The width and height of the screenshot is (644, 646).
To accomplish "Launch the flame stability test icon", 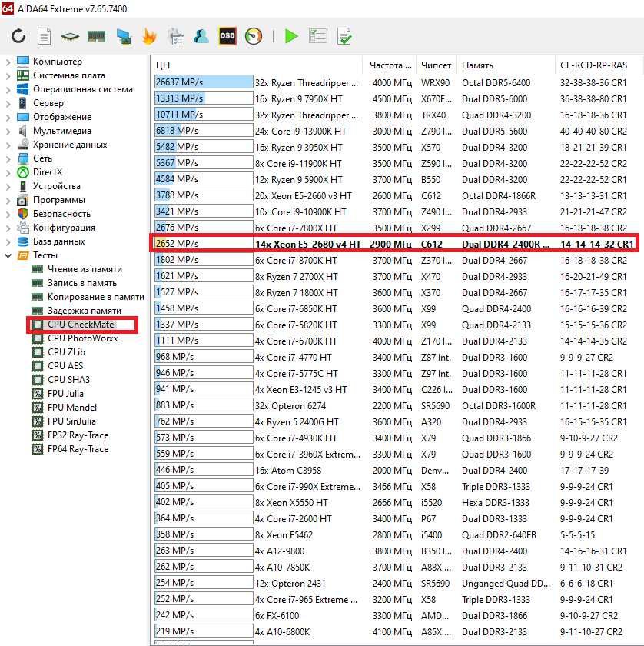I will [x=149, y=36].
